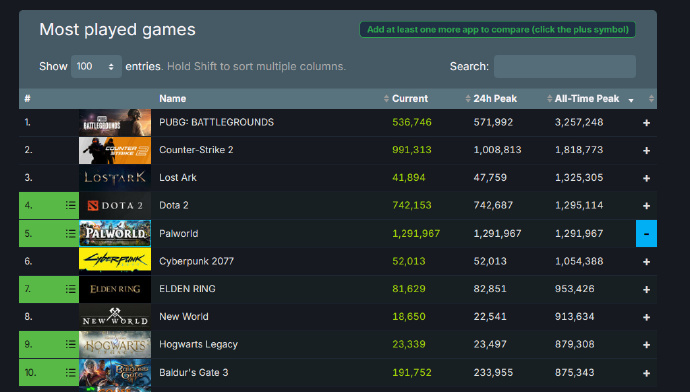Viewport: 690px width, 392px height.
Task: Open the Palworld name link
Action: coord(179,234)
